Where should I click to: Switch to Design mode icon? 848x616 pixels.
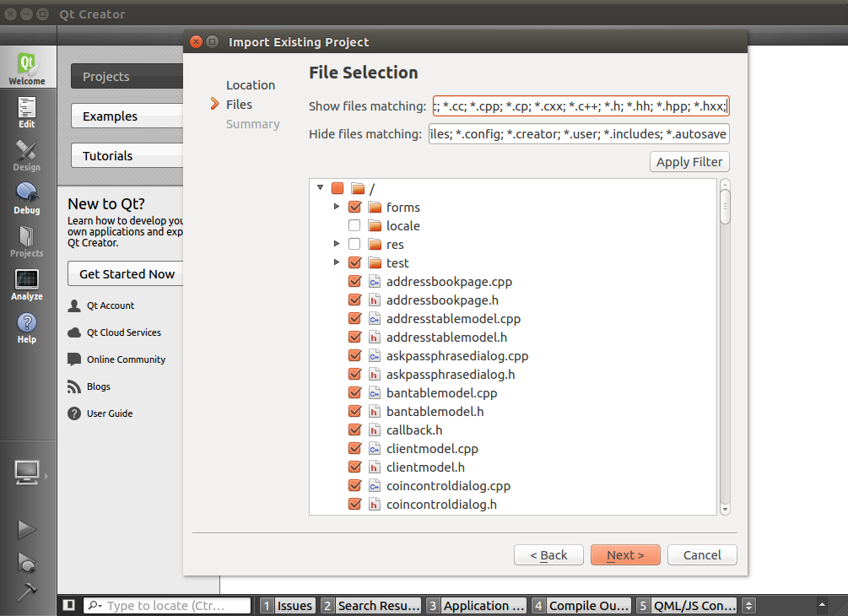click(27, 155)
